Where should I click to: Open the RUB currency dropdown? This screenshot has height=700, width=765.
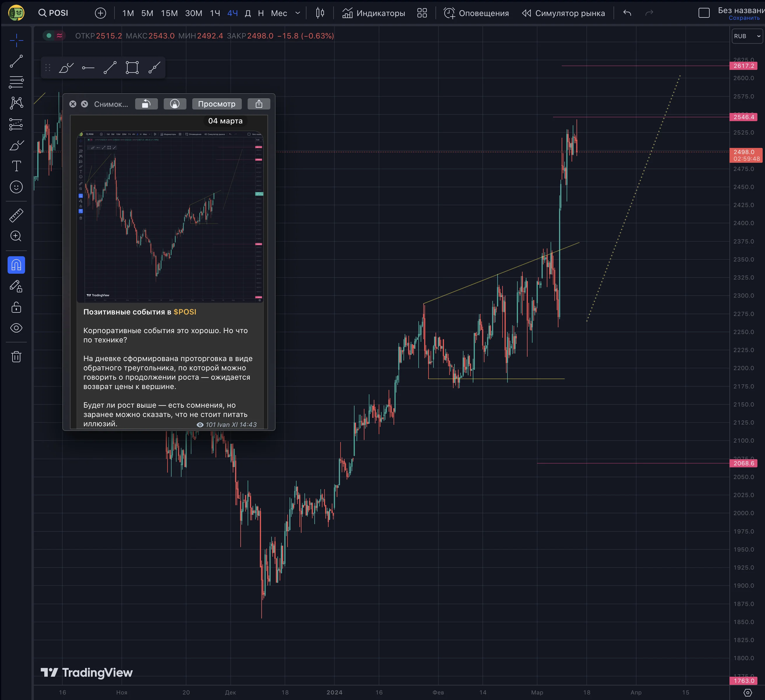pos(747,36)
